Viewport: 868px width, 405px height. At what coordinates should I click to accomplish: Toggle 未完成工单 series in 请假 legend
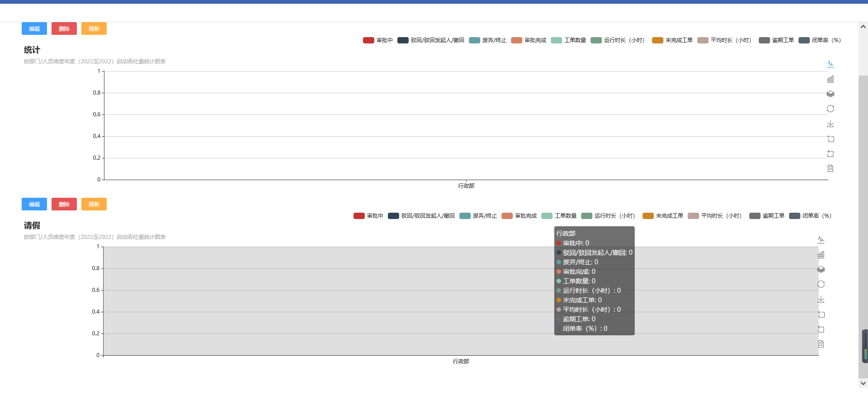click(663, 216)
